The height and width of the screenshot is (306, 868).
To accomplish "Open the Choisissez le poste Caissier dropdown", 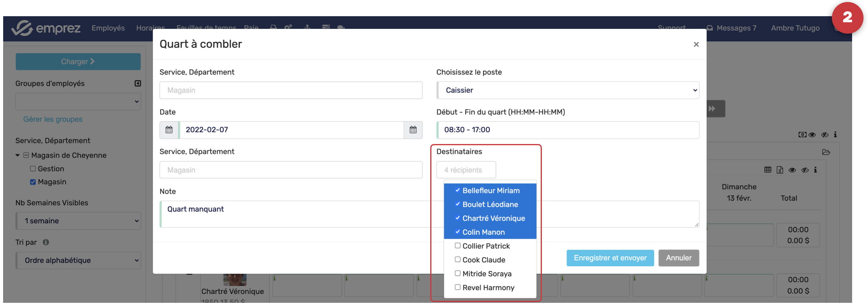I will click(x=568, y=90).
